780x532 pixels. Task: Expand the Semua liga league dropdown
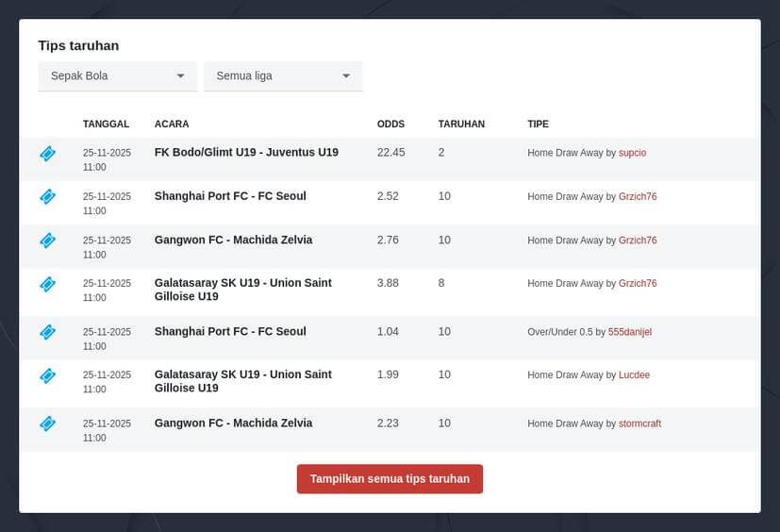click(283, 76)
